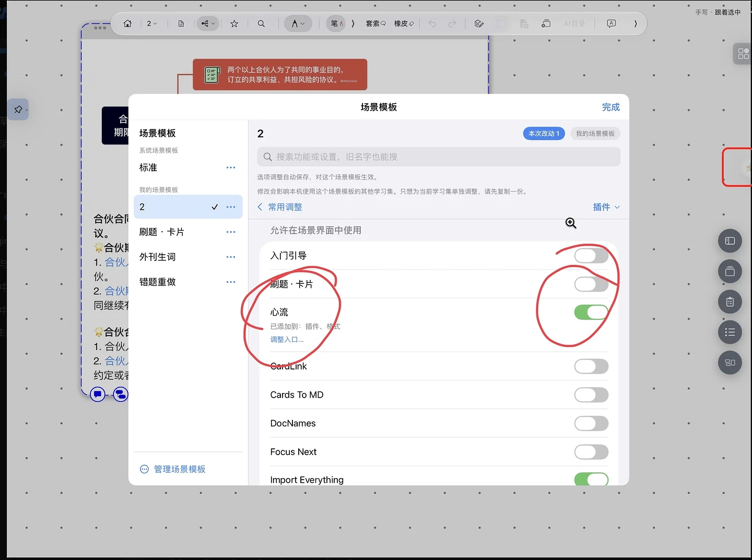The image size is (752, 560).
Task: Open more options for 标准 template
Action: click(231, 168)
